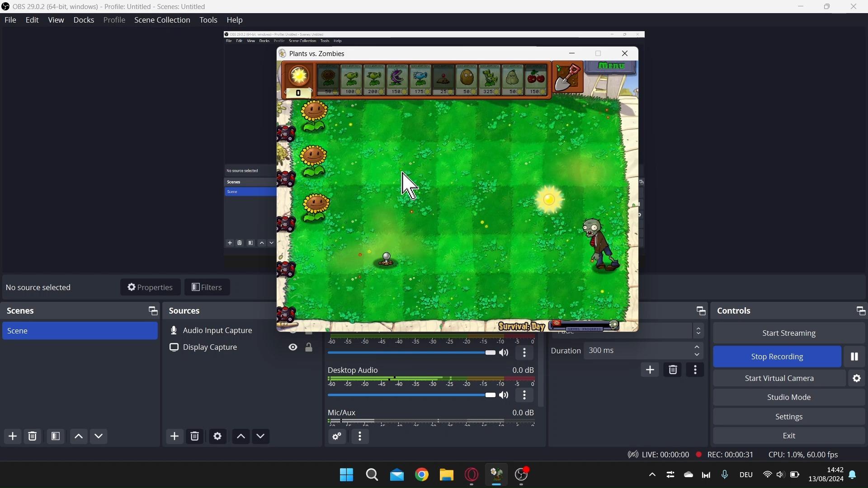Open audio mixer three-dot menu
This screenshot has width=868, height=488.
(x=360, y=436)
